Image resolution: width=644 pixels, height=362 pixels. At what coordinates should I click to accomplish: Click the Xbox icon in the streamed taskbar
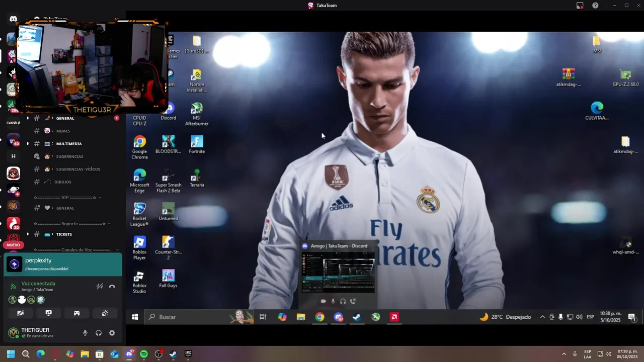375,317
